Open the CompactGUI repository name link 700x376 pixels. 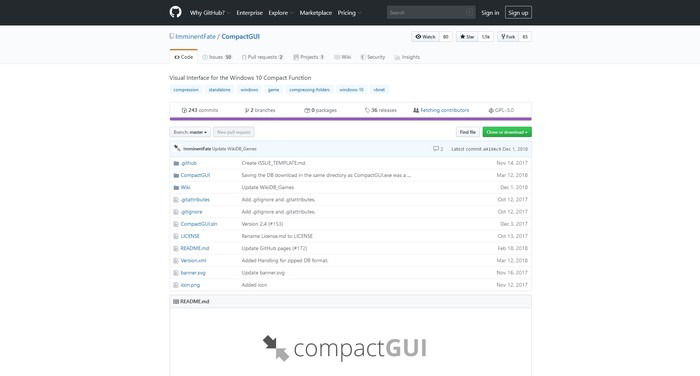pyautogui.click(x=241, y=37)
